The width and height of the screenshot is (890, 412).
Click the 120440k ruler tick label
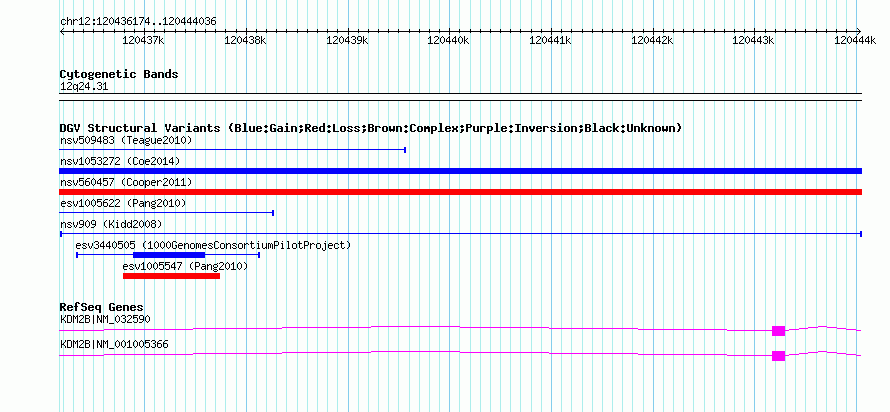[448, 40]
